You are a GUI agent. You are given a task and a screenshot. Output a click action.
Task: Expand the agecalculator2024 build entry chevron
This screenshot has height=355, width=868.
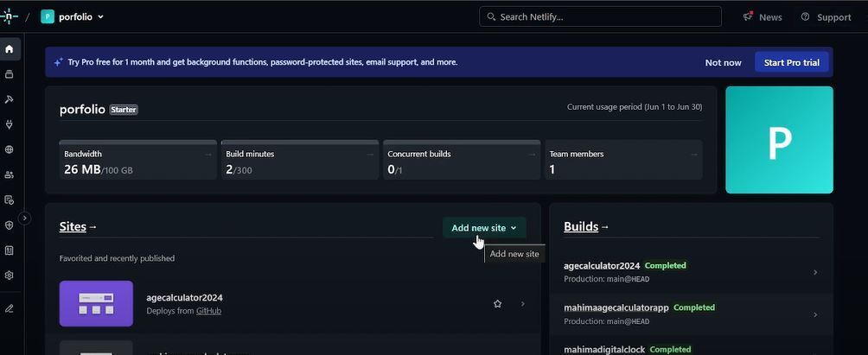click(815, 272)
